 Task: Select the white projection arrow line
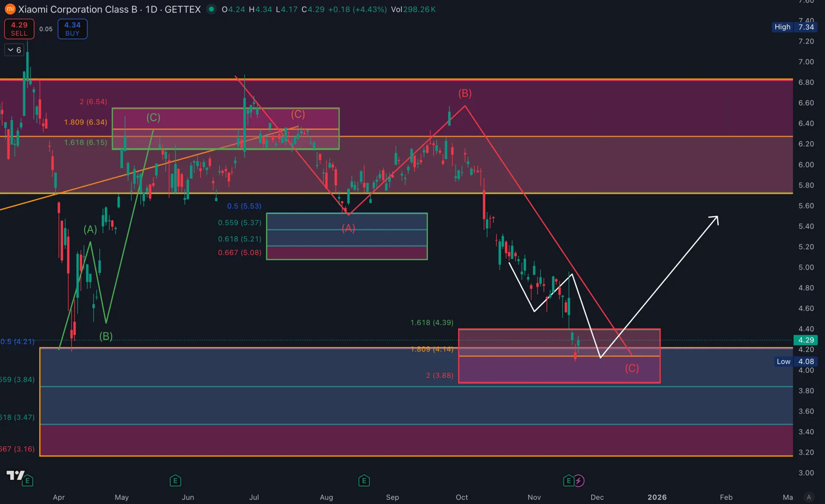662,283
